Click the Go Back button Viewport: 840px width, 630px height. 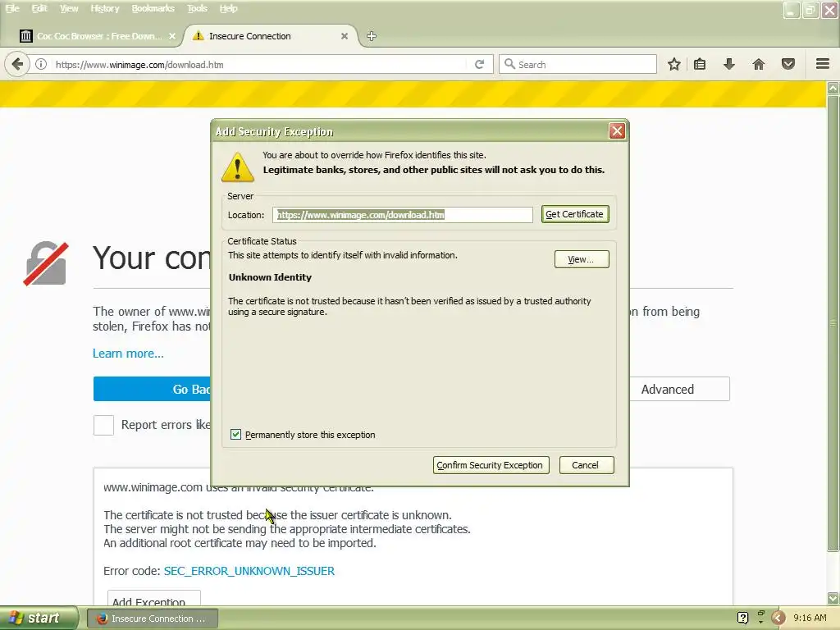[153, 389]
